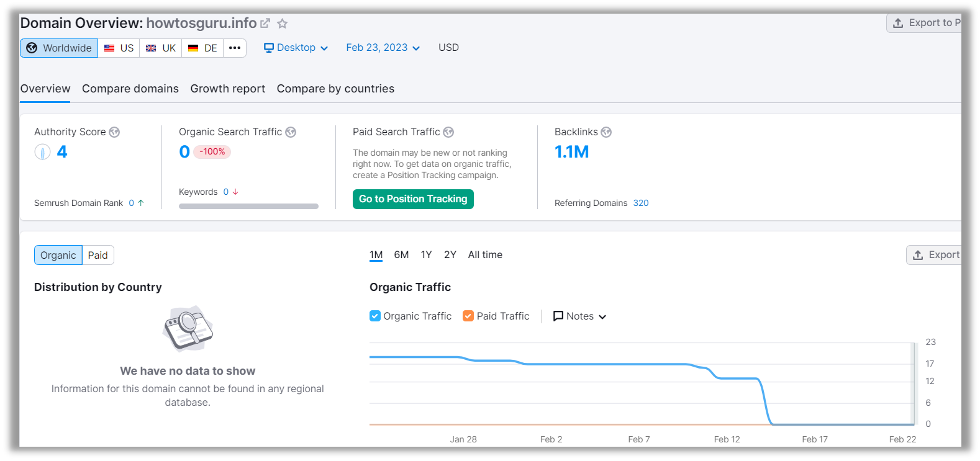
Task: Click the globe icon beside Paid Search Traffic
Action: pyautogui.click(x=448, y=132)
